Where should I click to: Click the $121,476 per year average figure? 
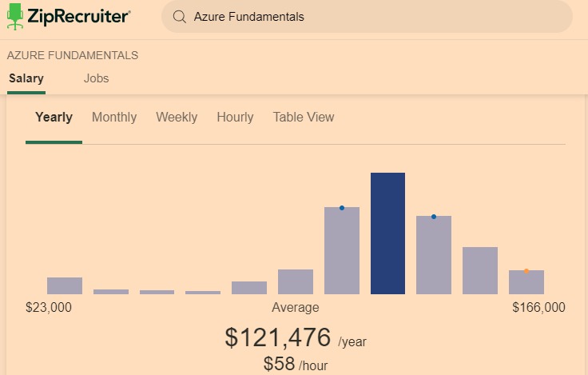pos(278,338)
